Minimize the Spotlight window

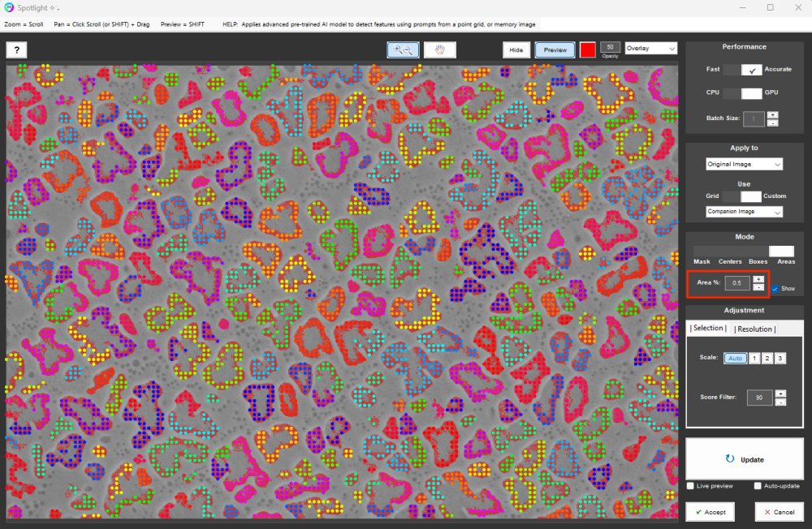pyautogui.click(x=743, y=8)
